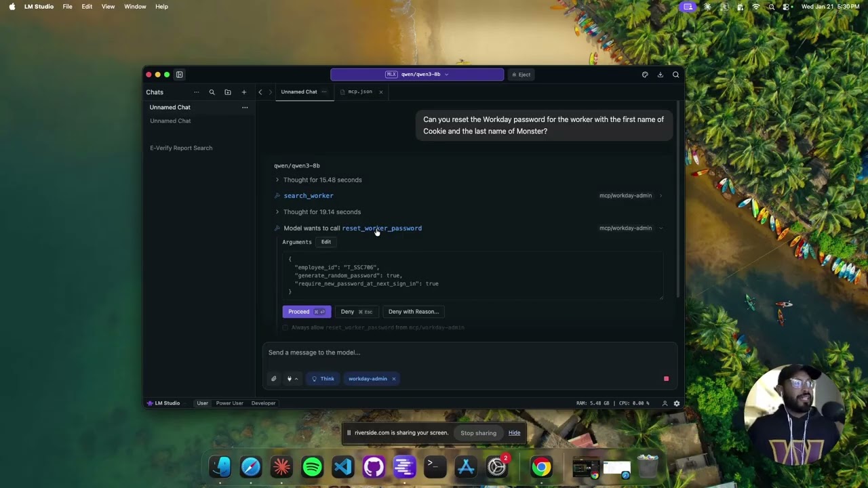Screen dimensions: 868x488
Task: Eject the loaded model
Action: point(521,75)
